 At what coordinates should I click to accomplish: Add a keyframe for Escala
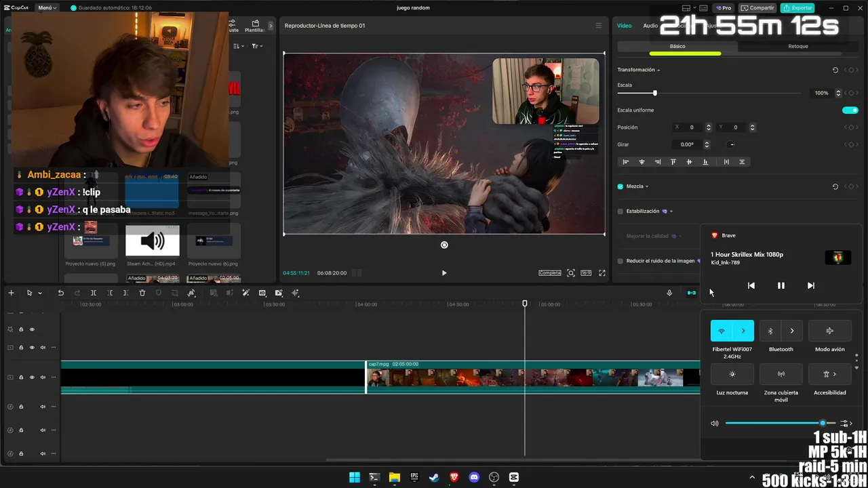pos(851,93)
